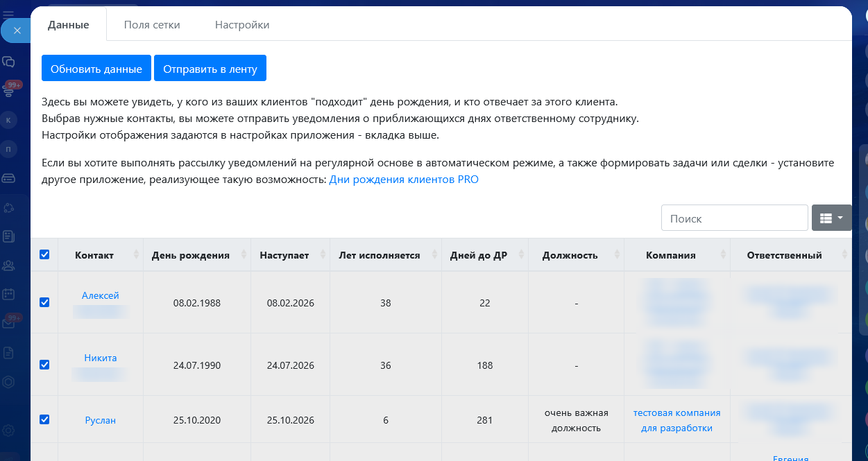Click the mail envelope icon in left sidebar
This screenshot has height=461, width=868.
(9, 324)
